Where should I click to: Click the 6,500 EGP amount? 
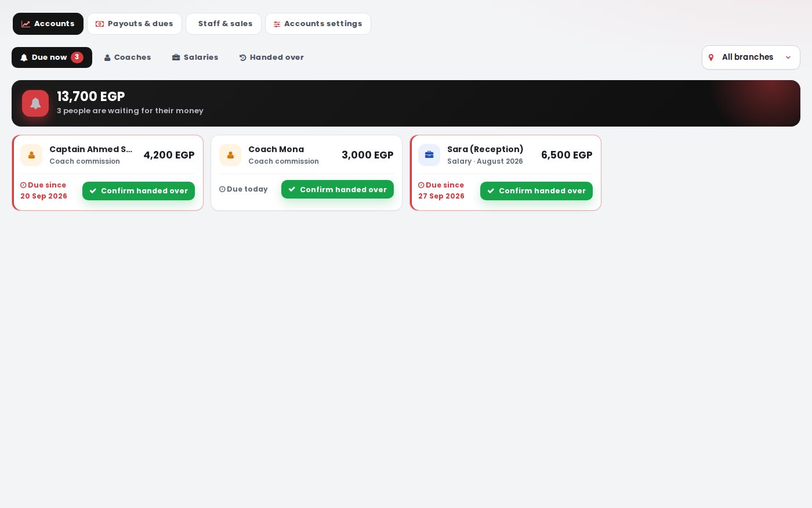[567, 155]
